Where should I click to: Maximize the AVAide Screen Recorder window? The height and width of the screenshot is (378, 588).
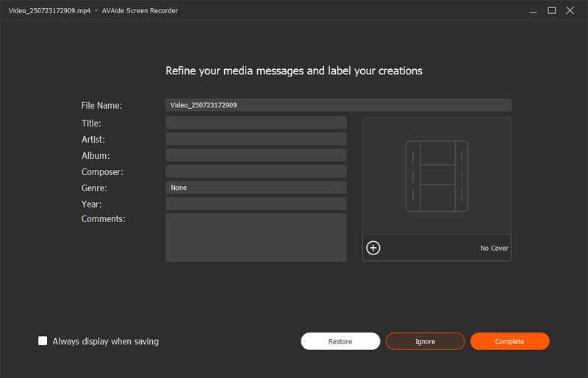point(552,10)
